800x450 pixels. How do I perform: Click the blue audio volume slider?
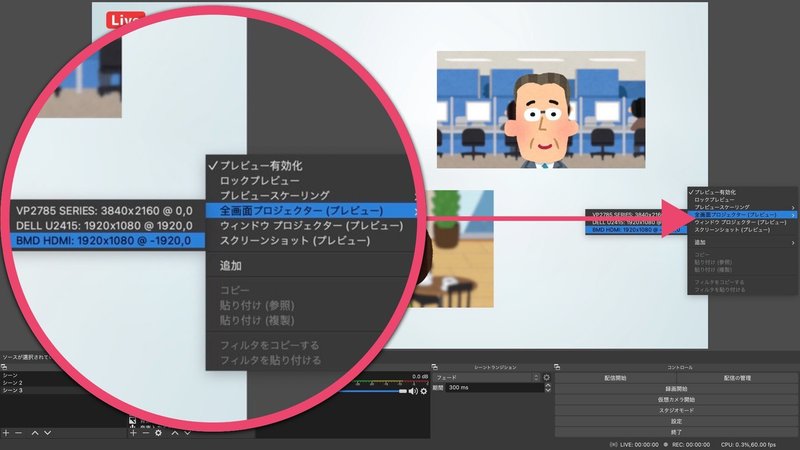(372, 391)
